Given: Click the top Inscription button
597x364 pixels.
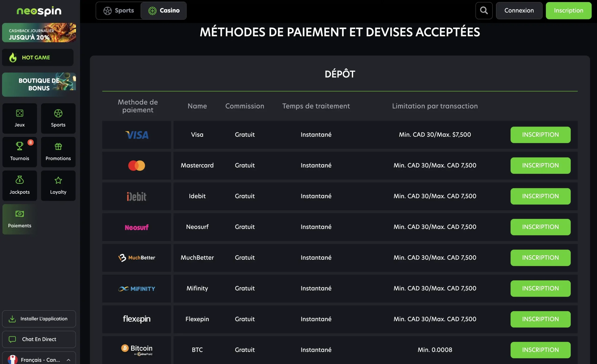Looking at the screenshot, I should pos(568,10).
